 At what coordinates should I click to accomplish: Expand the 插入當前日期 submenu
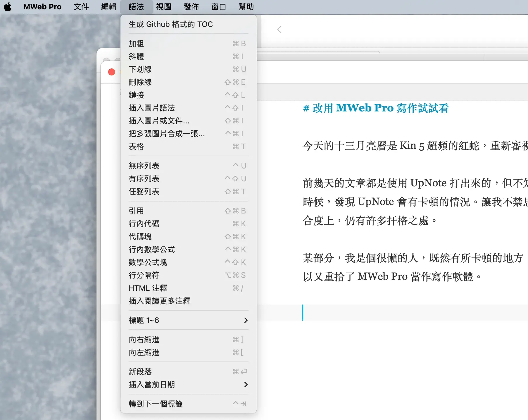[189, 385]
